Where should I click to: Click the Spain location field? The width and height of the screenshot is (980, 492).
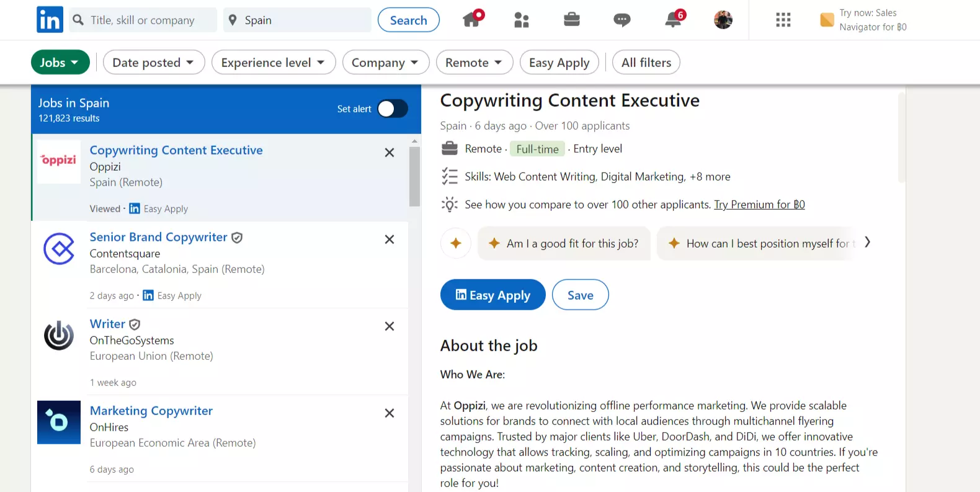tap(297, 20)
